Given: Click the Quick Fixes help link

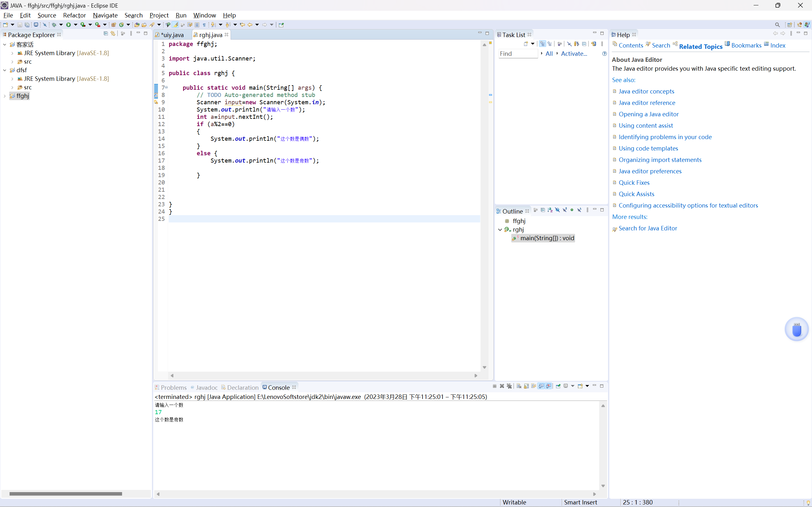Looking at the screenshot, I should [x=634, y=183].
